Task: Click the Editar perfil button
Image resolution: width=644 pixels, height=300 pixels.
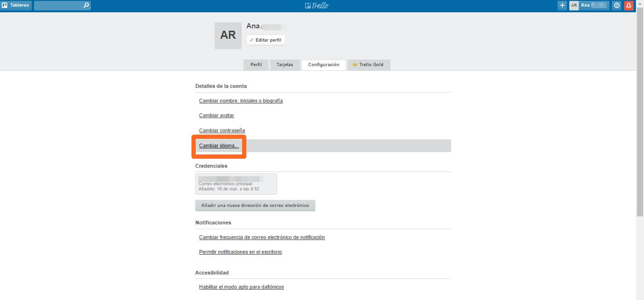Action: pyautogui.click(x=266, y=40)
